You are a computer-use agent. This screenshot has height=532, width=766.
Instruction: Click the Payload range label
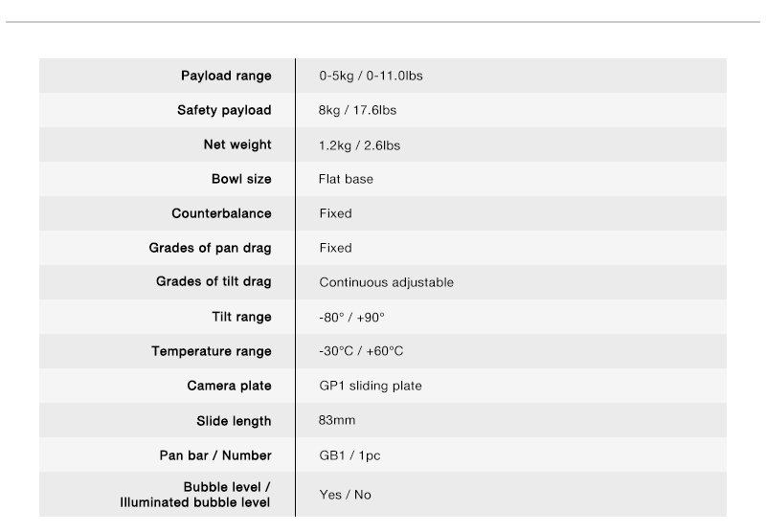(x=226, y=77)
